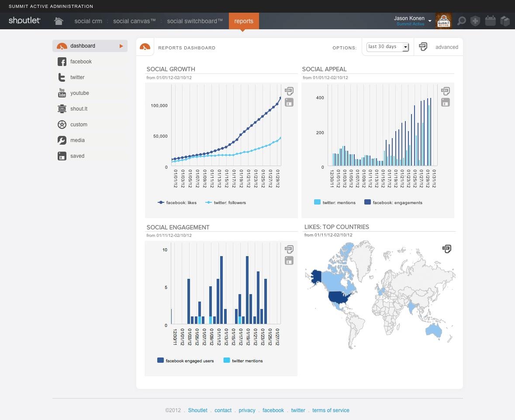Export Social Appeal chart as CSV
Image resolution: width=515 pixels, height=420 pixels.
tap(446, 91)
